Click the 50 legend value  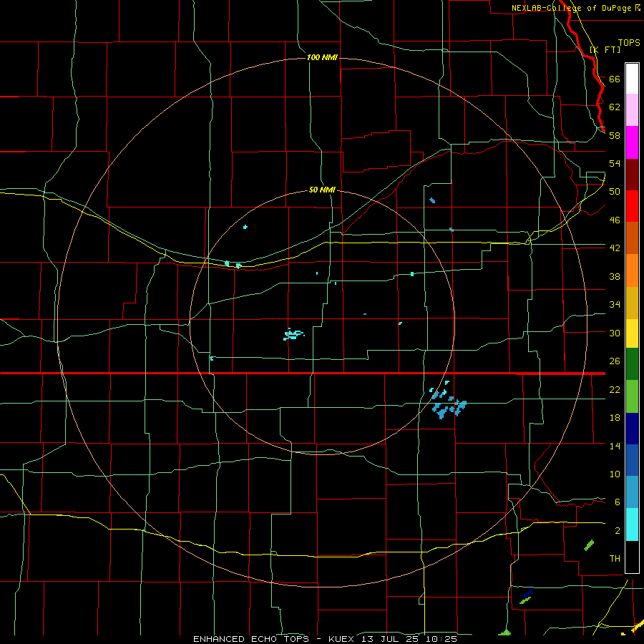pos(615,192)
